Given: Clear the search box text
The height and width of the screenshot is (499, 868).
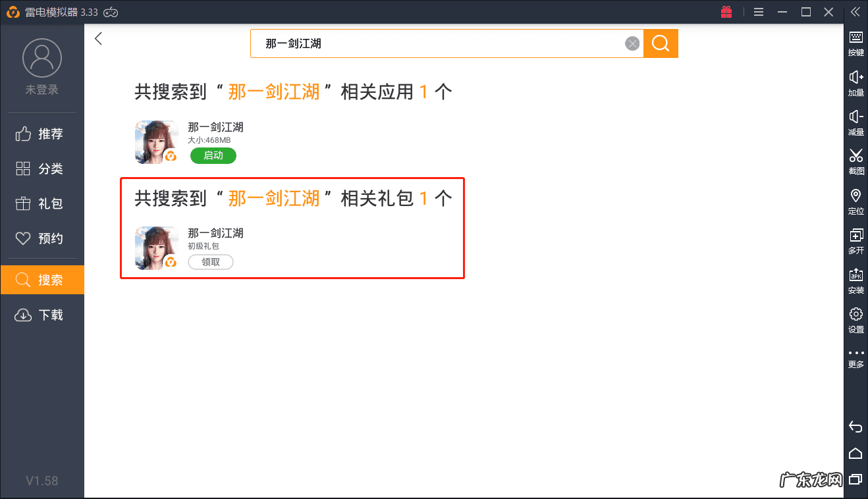Looking at the screenshot, I should (x=632, y=43).
